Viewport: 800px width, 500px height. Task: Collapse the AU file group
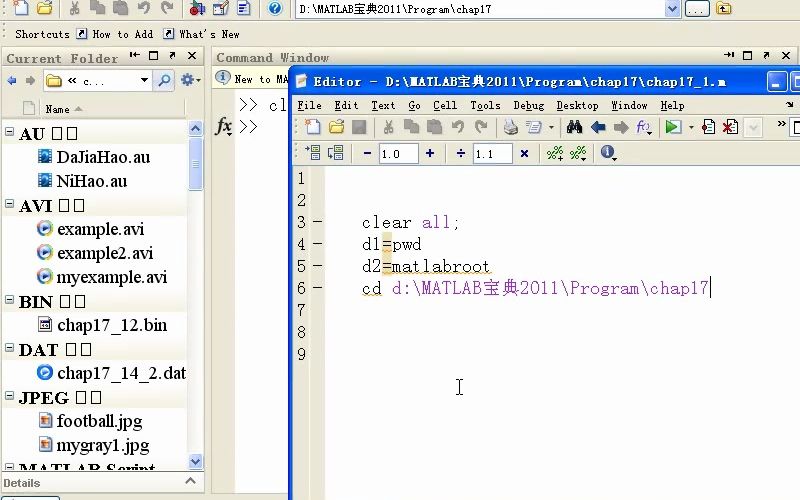tap(9, 132)
